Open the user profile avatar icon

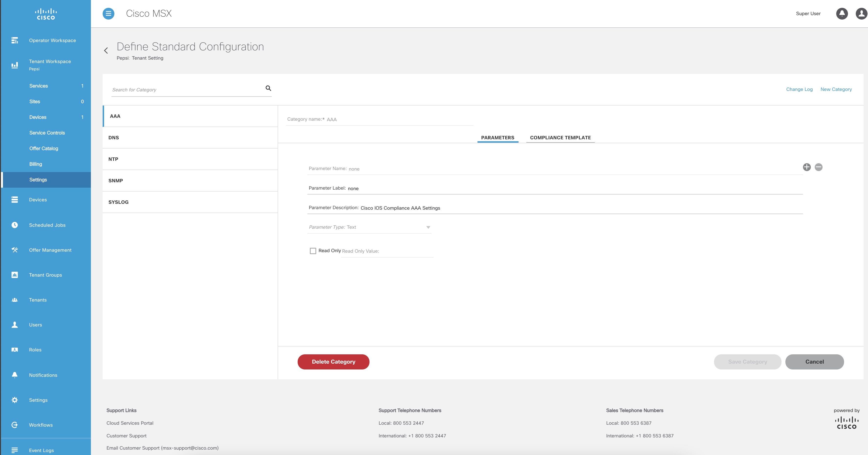click(x=861, y=13)
